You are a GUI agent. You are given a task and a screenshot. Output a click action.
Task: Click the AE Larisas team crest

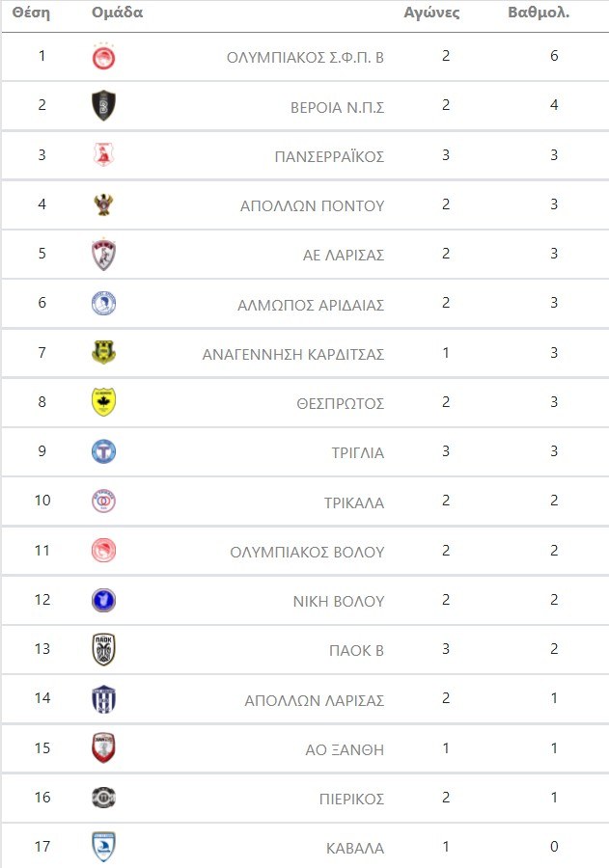tap(103, 255)
